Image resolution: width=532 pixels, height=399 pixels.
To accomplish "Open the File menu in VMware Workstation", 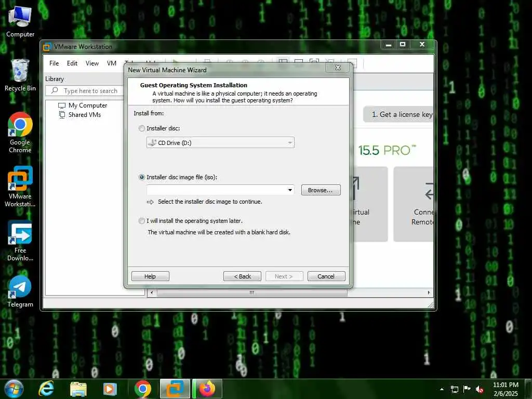I will coord(54,63).
